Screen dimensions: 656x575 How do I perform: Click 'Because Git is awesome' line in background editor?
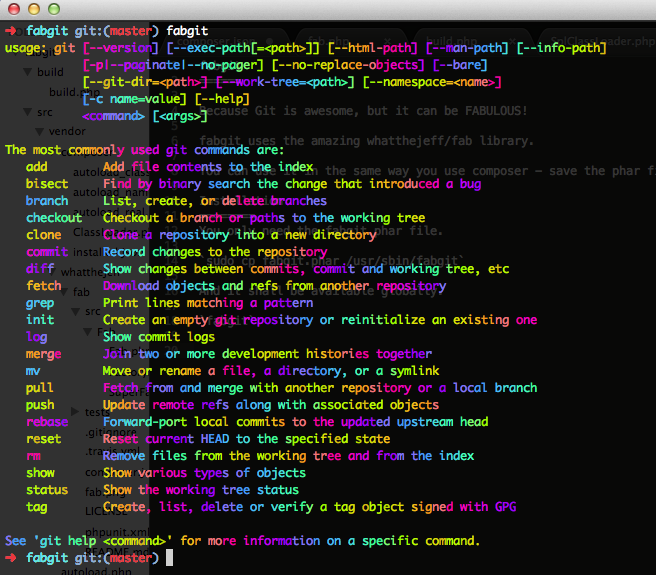pyautogui.click(x=363, y=111)
